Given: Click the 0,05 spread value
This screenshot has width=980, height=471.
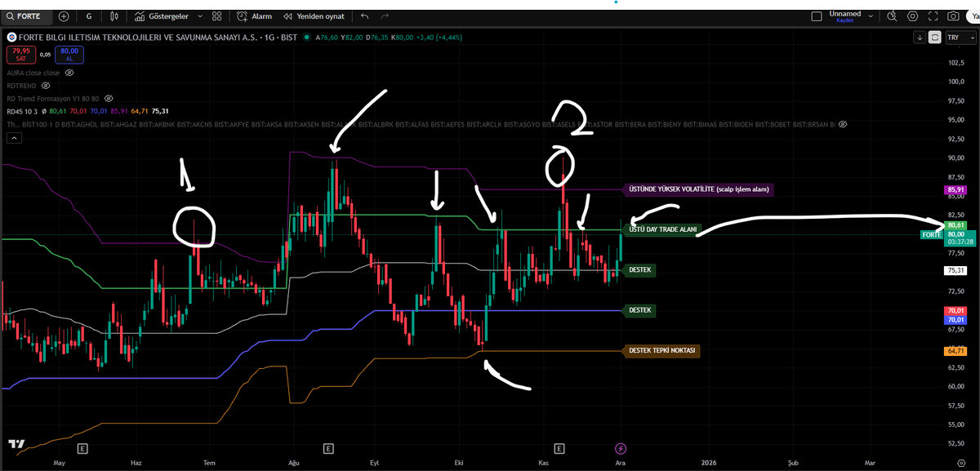Looking at the screenshot, I should [45, 55].
